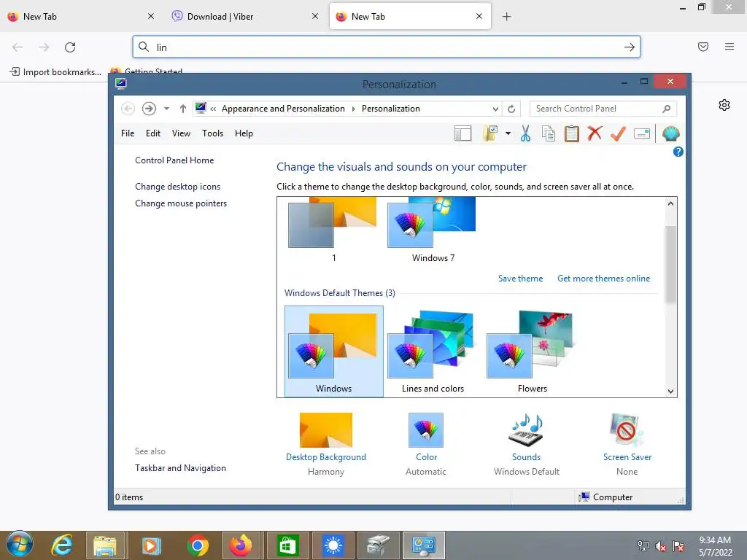This screenshot has height=560, width=747.
Task: Select the Lines and colors theme
Action: click(433, 351)
